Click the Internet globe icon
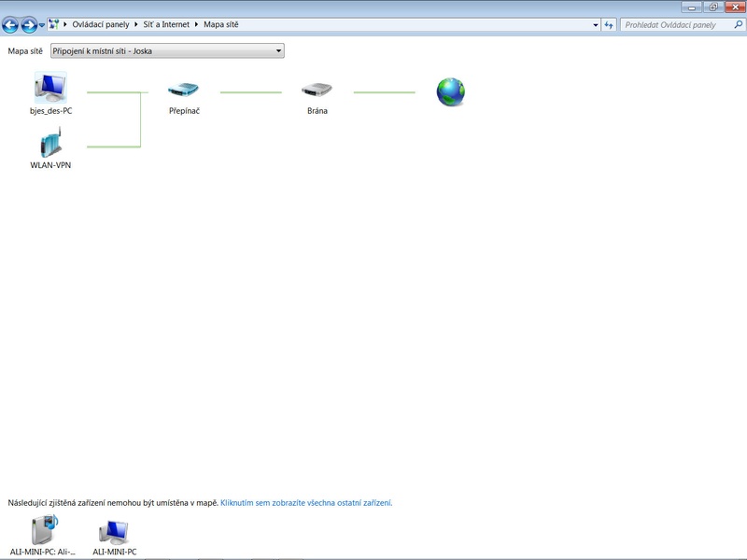Viewport: 747px width, 560px height. pos(450,91)
